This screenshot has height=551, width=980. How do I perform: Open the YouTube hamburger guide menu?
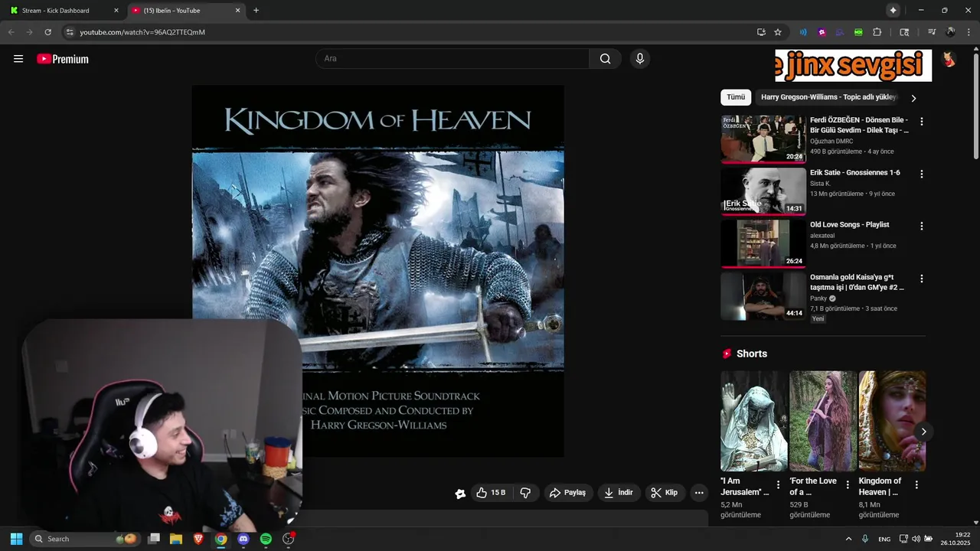(x=18, y=59)
